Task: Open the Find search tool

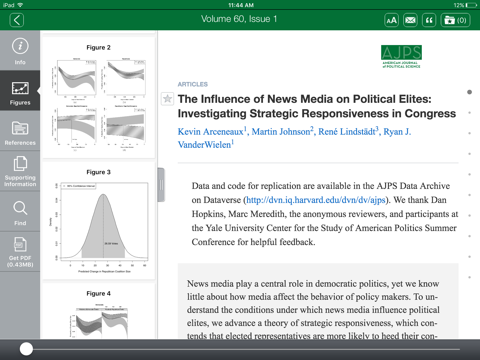Action: tap(20, 212)
